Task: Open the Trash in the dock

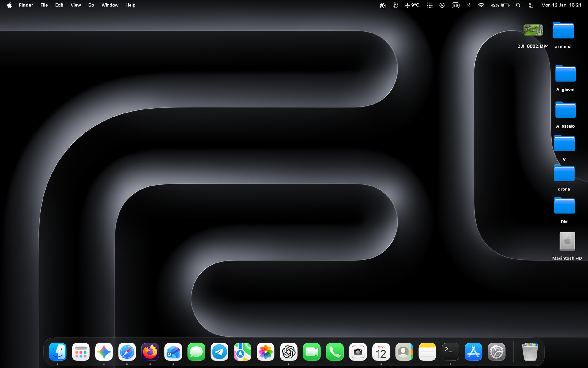Action: (x=530, y=352)
